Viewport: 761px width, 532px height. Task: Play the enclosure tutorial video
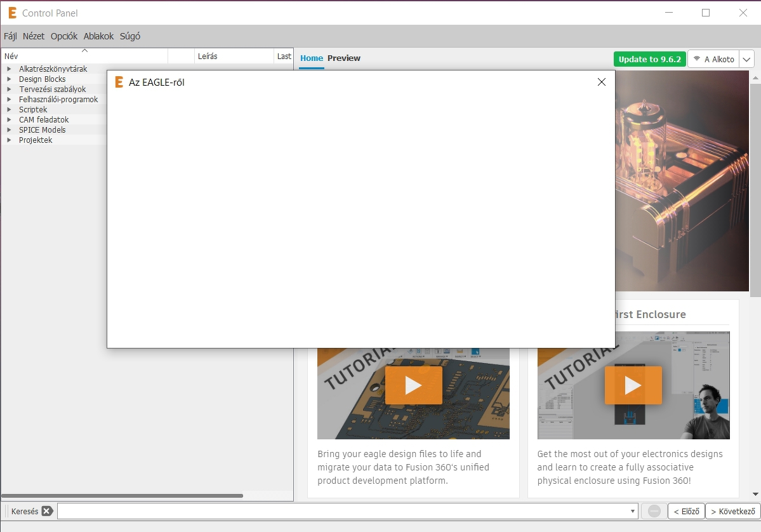tap(633, 385)
